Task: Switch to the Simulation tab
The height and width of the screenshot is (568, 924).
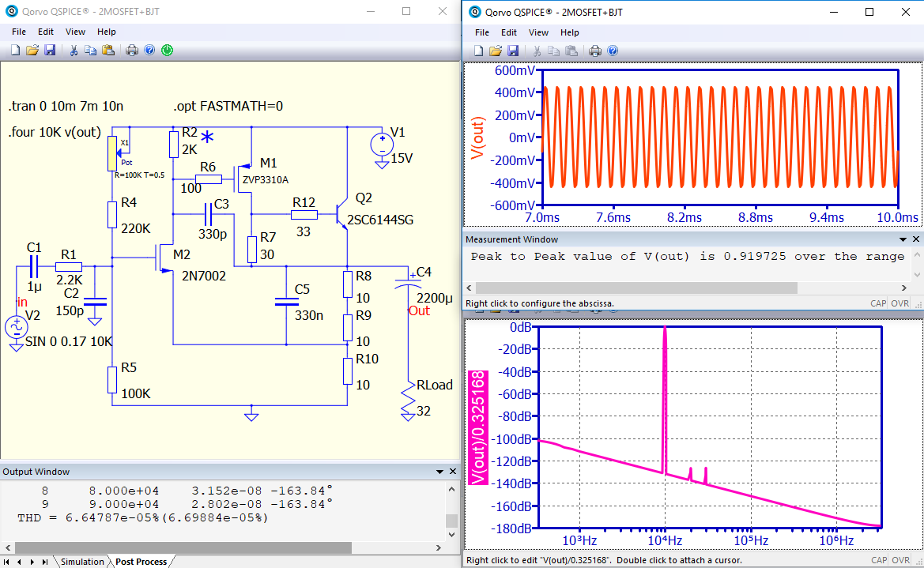Action: [82, 562]
